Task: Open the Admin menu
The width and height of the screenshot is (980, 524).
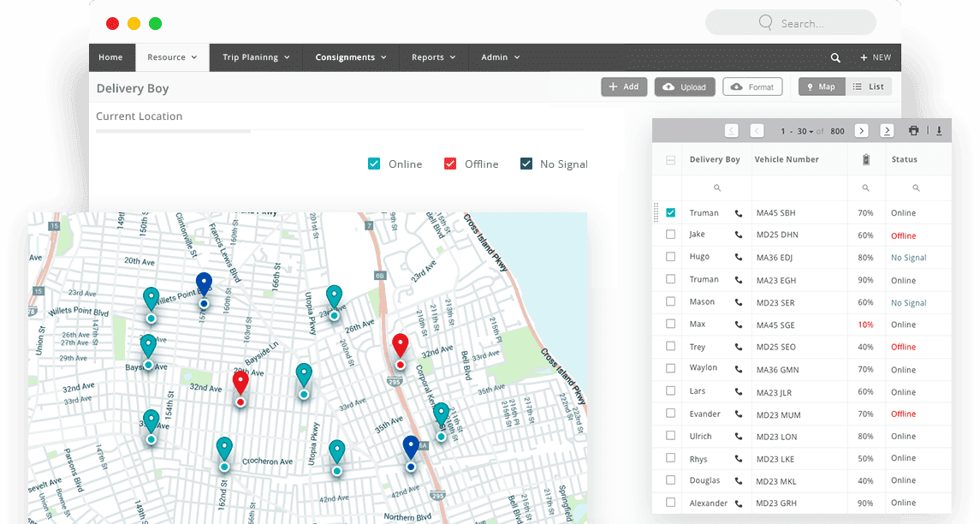Action: [499, 57]
